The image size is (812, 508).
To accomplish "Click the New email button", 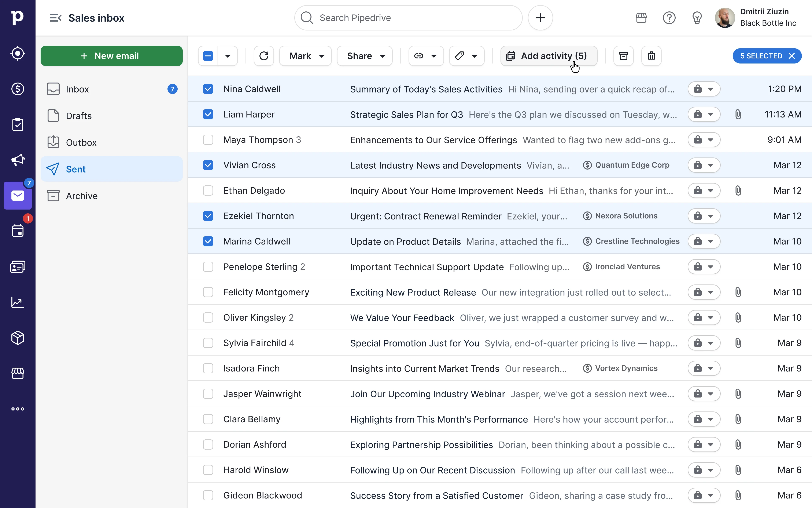I will [x=112, y=56].
